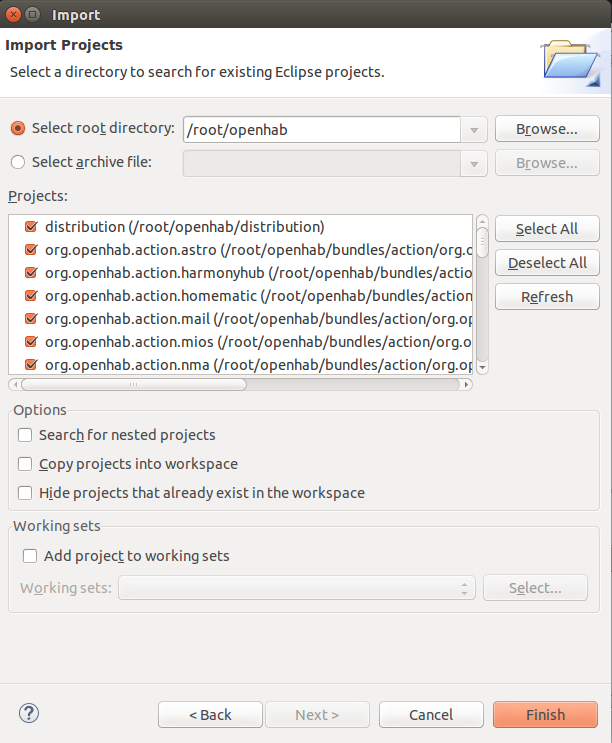Choose the Select root directory radio button
The height and width of the screenshot is (743, 612).
pyautogui.click(x=17, y=129)
